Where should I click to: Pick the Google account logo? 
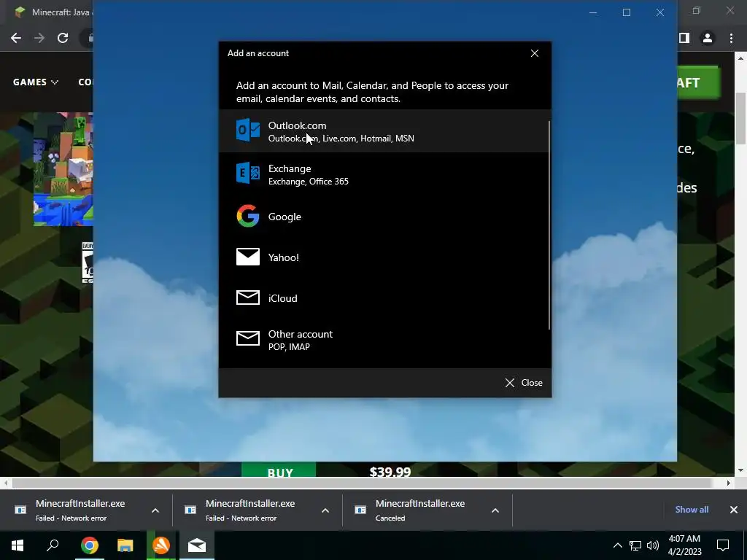tap(248, 216)
